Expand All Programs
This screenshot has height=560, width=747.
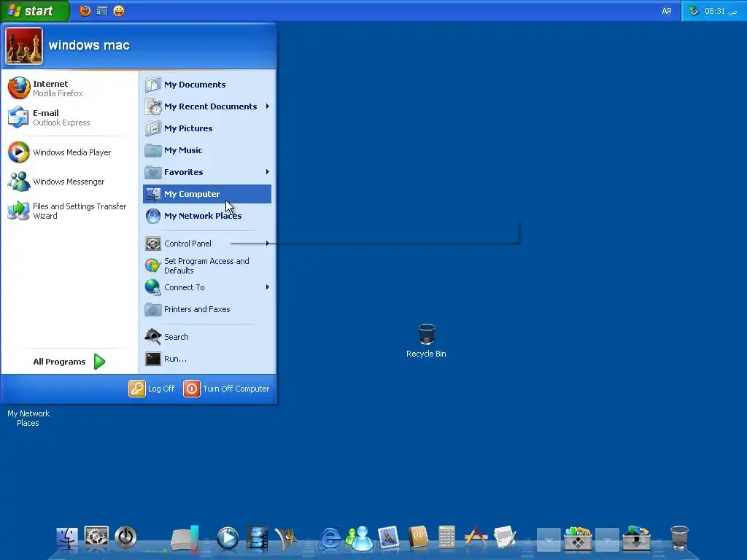pyautogui.click(x=69, y=362)
